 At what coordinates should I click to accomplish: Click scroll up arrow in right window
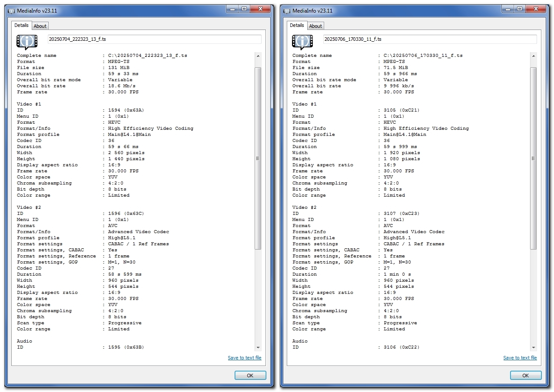coord(534,56)
